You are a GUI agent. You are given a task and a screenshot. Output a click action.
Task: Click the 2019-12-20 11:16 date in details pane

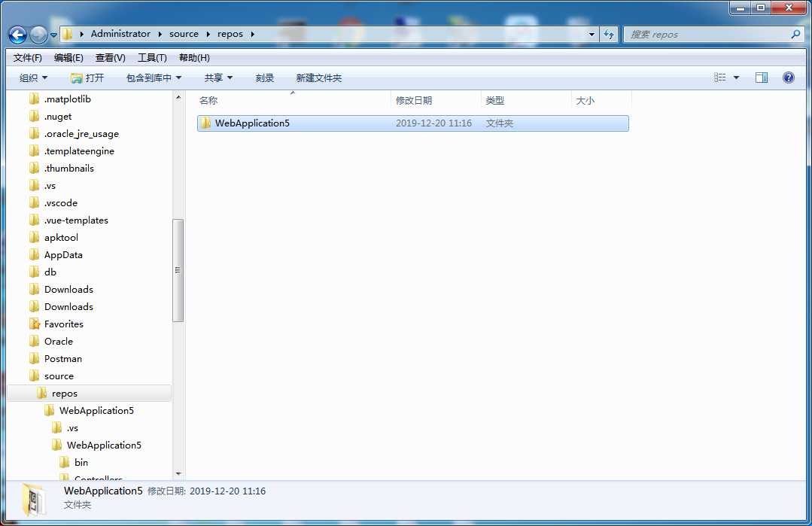pos(227,491)
